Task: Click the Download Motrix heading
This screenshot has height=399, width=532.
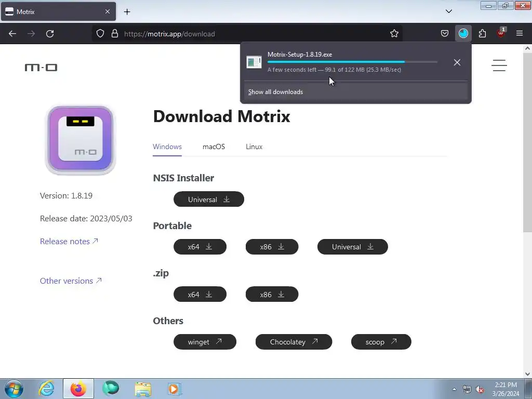Action: [221, 116]
